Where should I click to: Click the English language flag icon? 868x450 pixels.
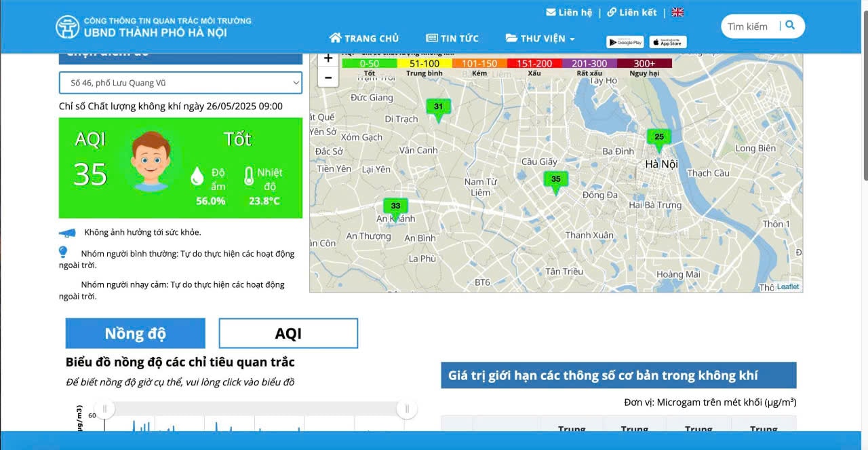click(677, 12)
